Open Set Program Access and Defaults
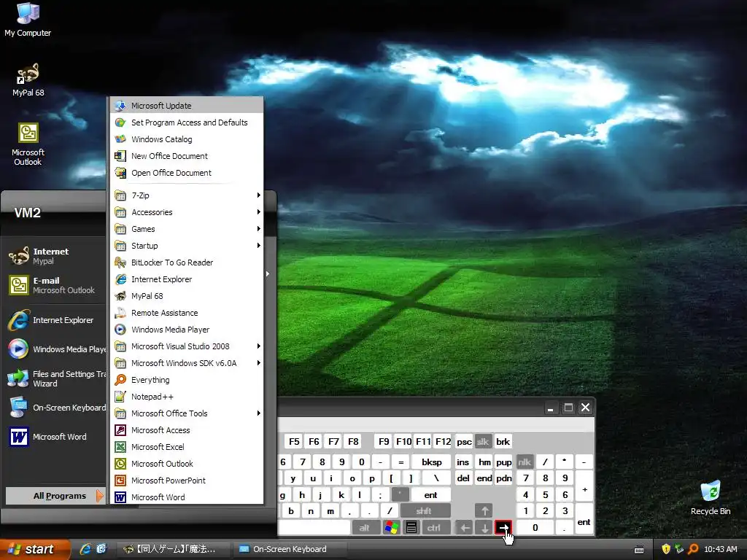The width and height of the screenshot is (747, 560). pos(187,122)
